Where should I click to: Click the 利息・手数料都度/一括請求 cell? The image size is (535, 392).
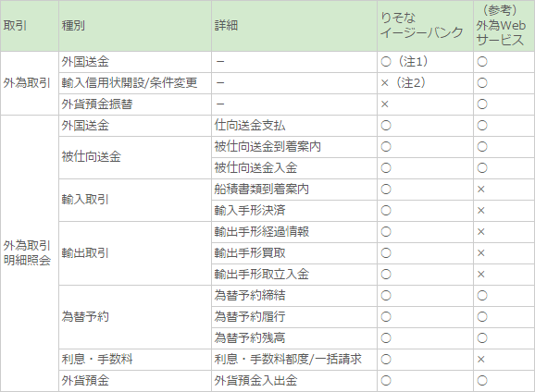(294, 360)
